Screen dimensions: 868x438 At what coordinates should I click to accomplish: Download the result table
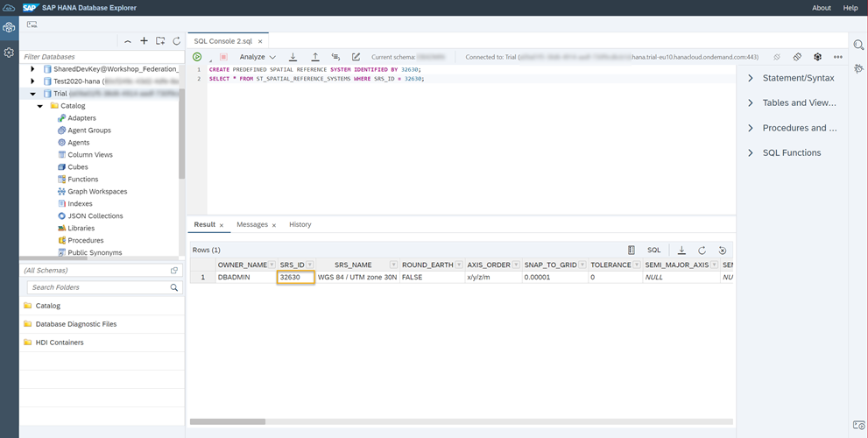pyautogui.click(x=681, y=250)
